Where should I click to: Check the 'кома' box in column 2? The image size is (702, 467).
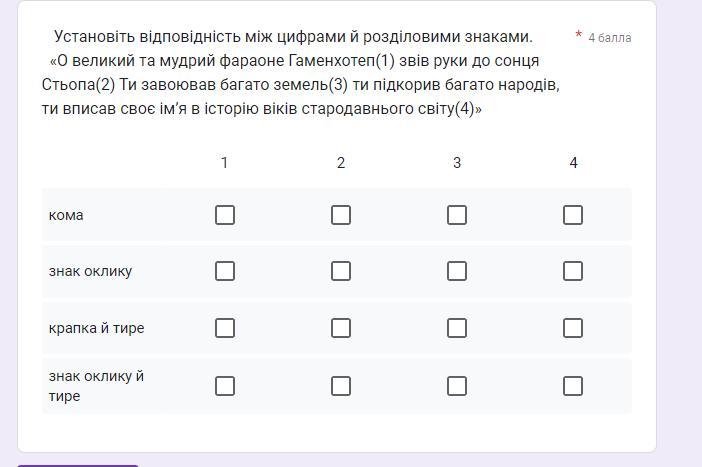341,215
